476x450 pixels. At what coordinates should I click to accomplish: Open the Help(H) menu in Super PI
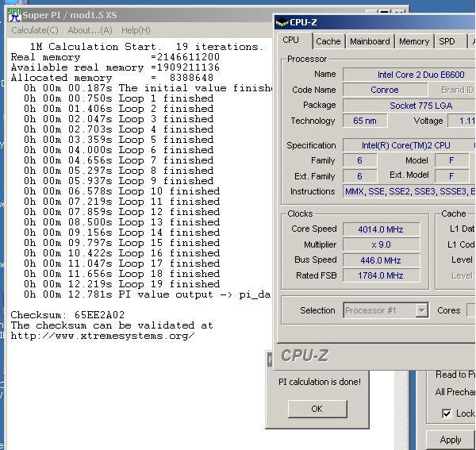click(136, 30)
